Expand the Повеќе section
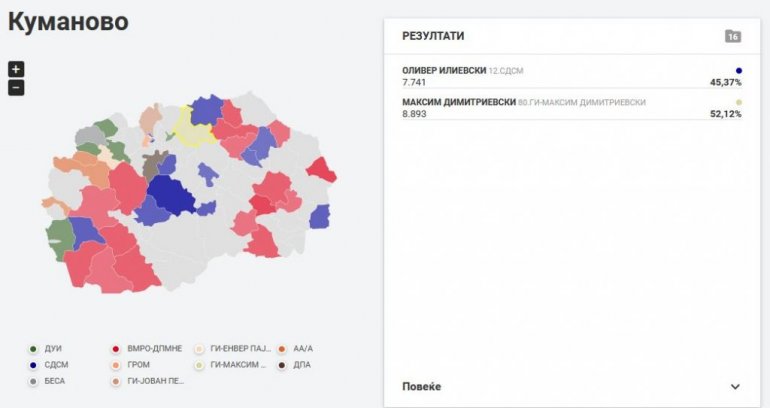This screenshot has width=770, height=408. (x=421, y=386)
